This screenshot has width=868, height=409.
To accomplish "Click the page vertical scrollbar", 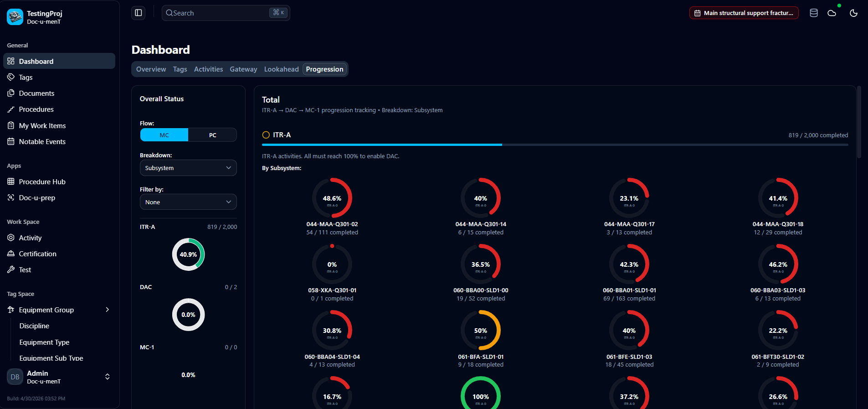I will click(x=859, y=122).
